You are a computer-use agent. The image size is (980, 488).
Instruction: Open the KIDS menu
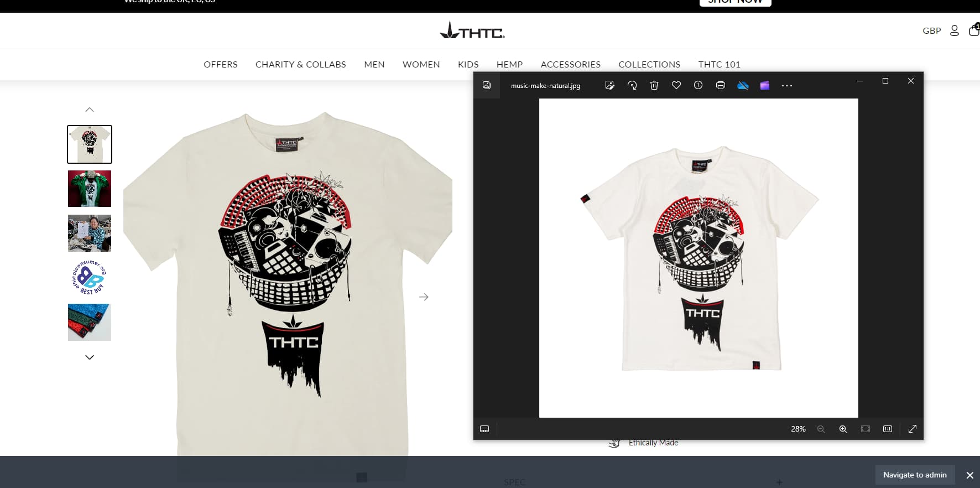pyautogui.click(x=468, y=64)
